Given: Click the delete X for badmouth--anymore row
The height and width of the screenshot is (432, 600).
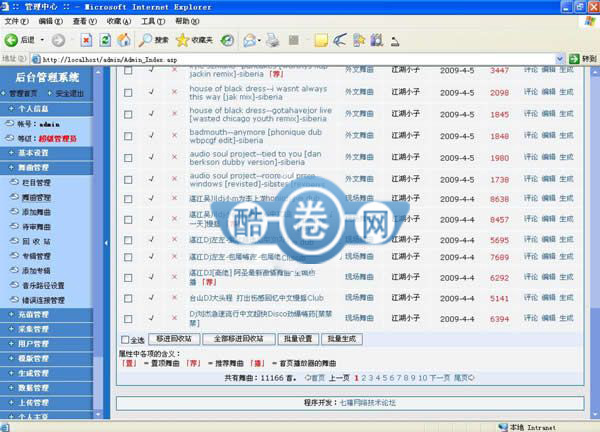Looking at the screenshot, I should tap(174, 135).
